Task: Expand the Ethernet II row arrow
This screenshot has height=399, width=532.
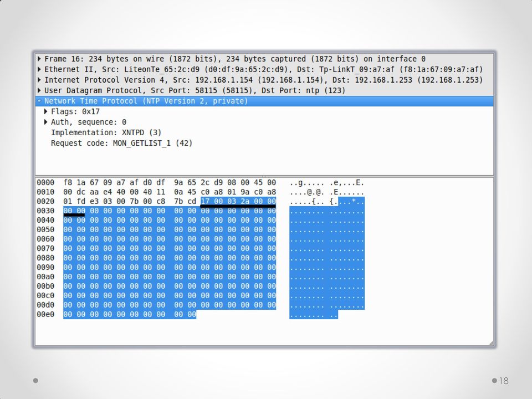Action: pyautogui.click(x=39, y=69)
